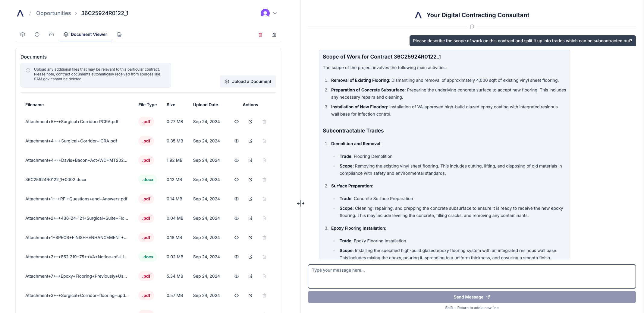Delete Epoxy Flooring Previously Used pdf
This screenshot has height=313, width=644.
coord(264,276)
